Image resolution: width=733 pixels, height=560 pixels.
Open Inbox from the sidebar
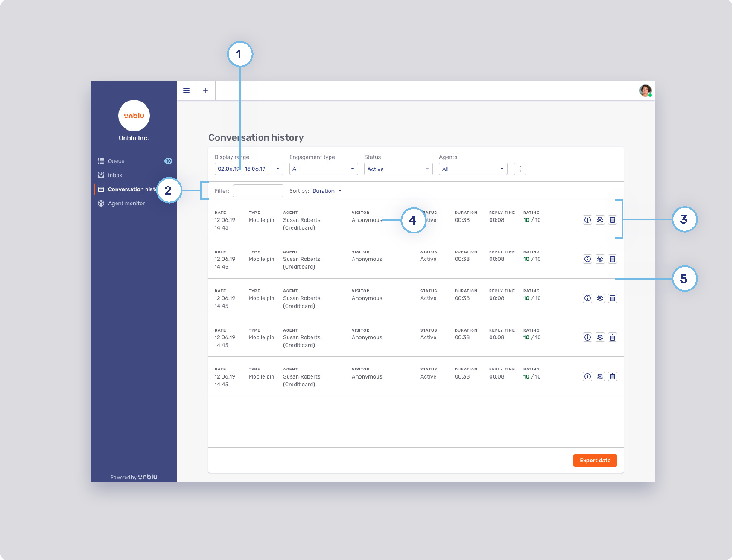(x=115, y=175)
